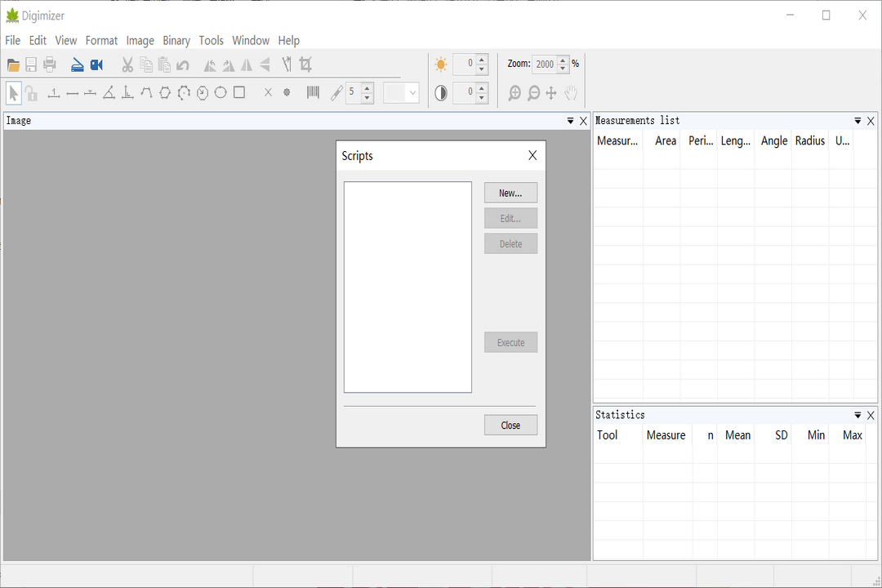Click the Open file folder icon
This screenshot has height=588, width=882.
(x=14, y=65)
